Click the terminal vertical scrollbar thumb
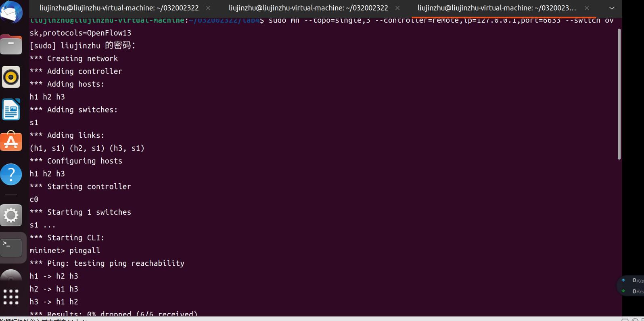 pyautogui.click(x=619, y=94)
